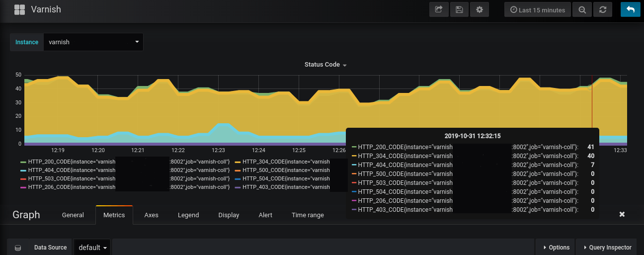Go back to dashboard with the arrow button
Image resolution: width=644 pixels, height=255 pixels.
[631, 9]
